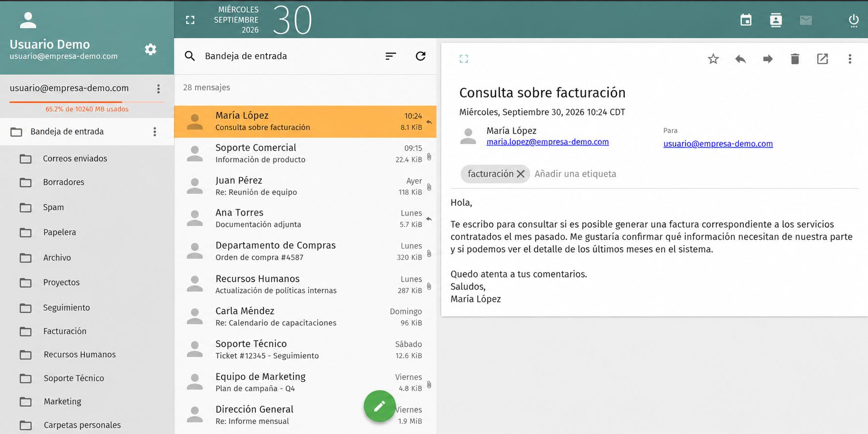Star the Consulta sobre facturación message
This screenshot has height=434, width=868.
(x=713, y=59)
